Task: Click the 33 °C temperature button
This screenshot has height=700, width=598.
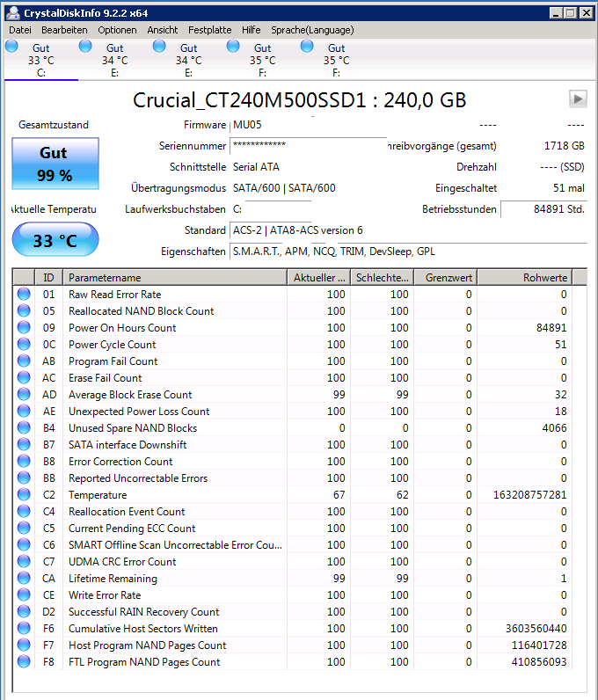Action: 55,240
